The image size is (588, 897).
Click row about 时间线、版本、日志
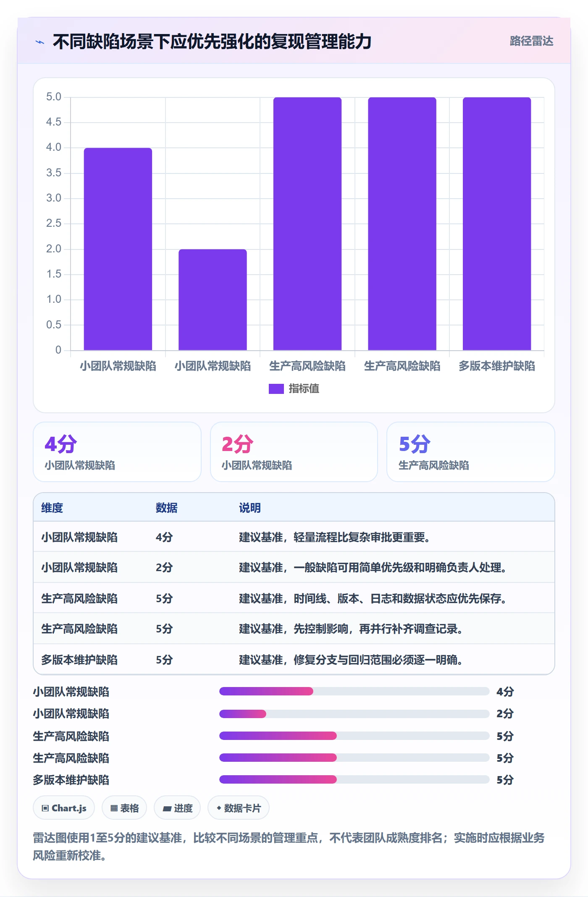coord(294,598)
